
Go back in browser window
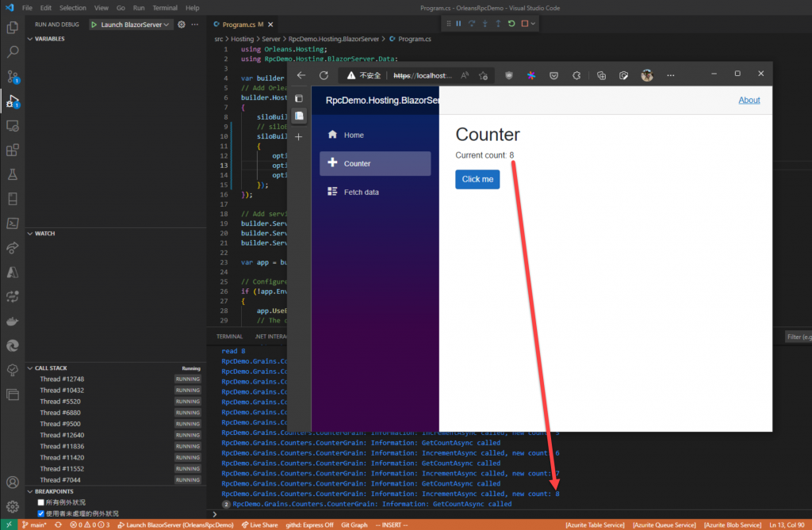tap(301, 75)
